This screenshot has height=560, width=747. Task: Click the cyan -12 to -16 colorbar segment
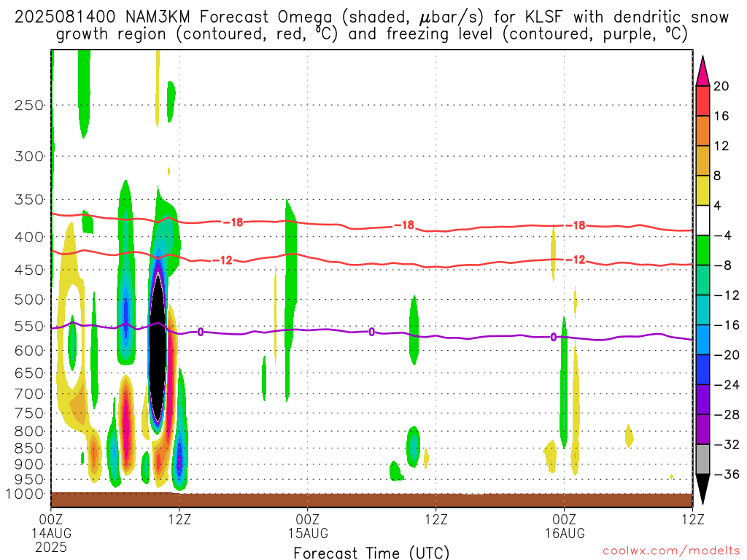[703, 310]
